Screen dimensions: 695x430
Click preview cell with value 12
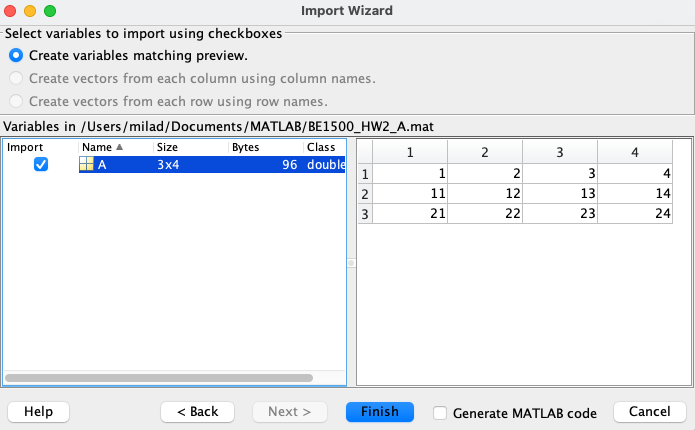click(x=485, y=193)
